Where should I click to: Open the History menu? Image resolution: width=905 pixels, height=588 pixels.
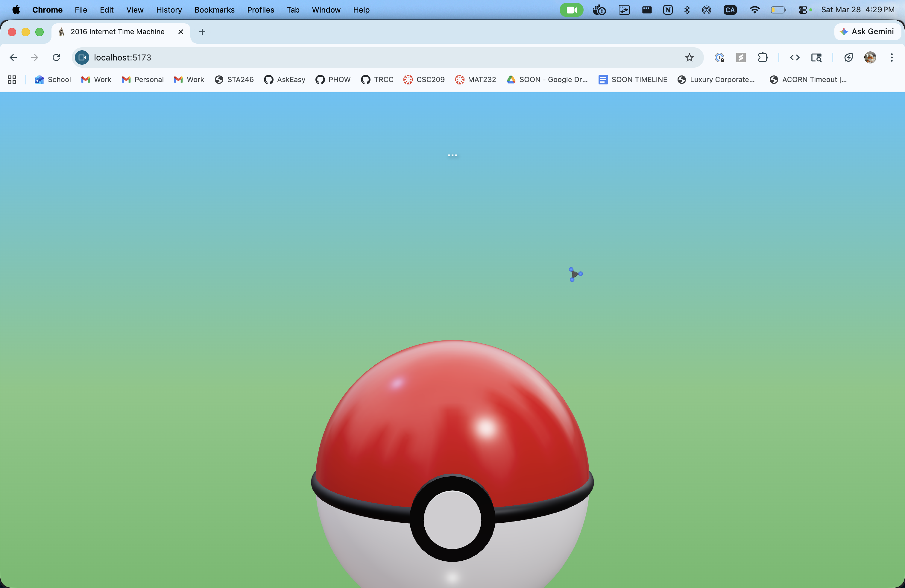pos(169,10)
